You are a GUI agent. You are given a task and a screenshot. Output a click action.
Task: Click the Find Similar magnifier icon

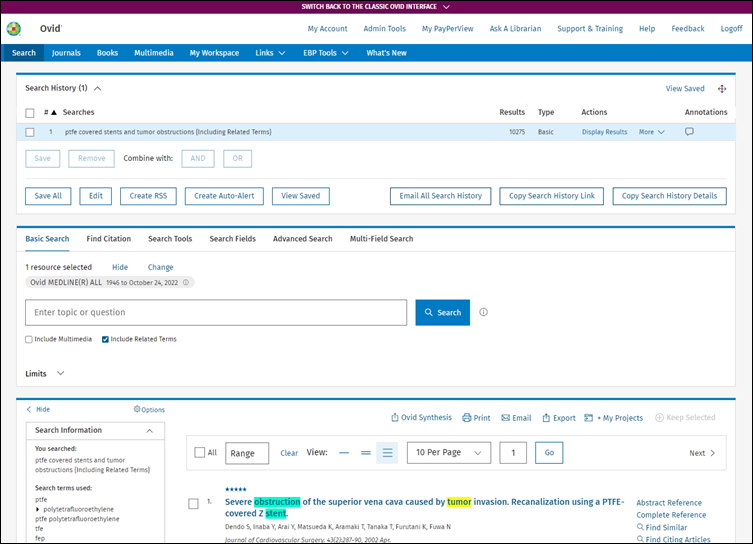pyautogui.click(x=640, y=527)
